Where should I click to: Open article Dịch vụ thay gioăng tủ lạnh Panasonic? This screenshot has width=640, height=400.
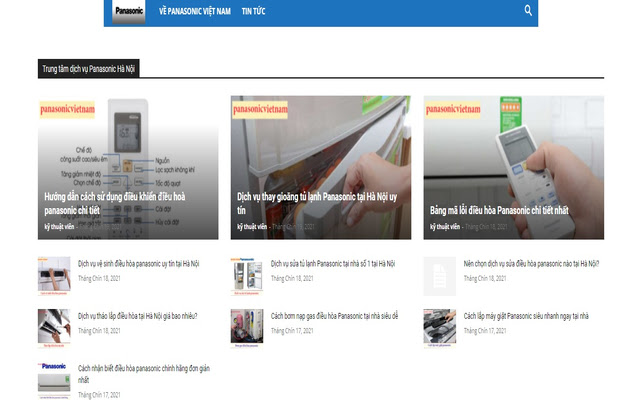coord(317,203)
